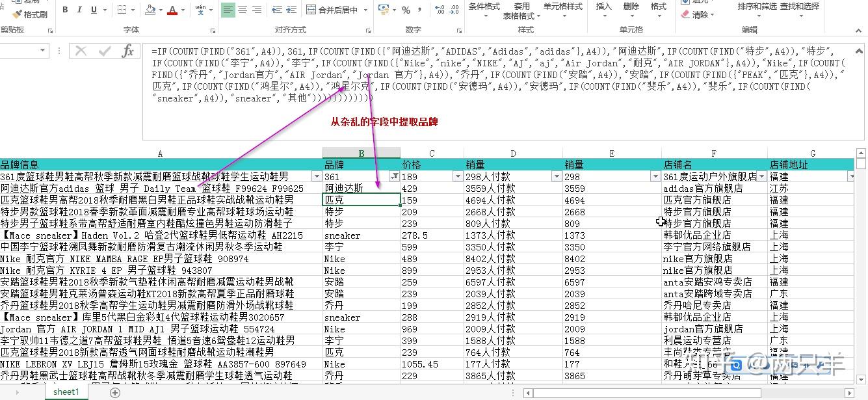Screen dimensions: 868x400
Task: Switch to the sheet1 tab
Action: tap(66, 392)
